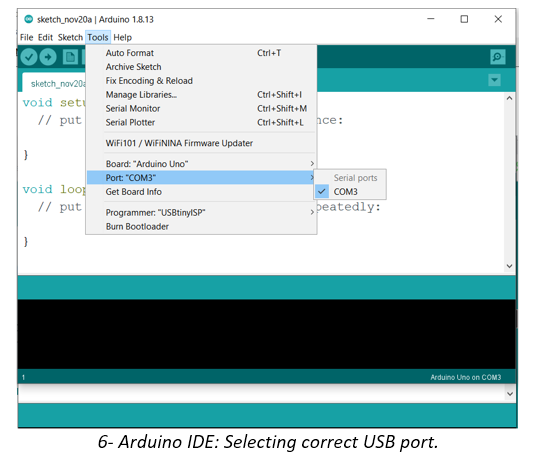Click the Upload arrow toolbar icon
The width and height of the screenshot is (533, 471).
[48, 57]
